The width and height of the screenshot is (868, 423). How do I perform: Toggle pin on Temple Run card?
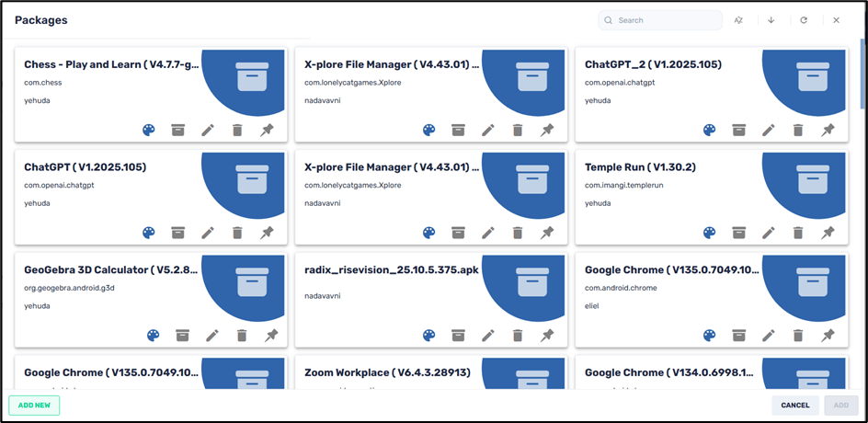tap(828, 234)
